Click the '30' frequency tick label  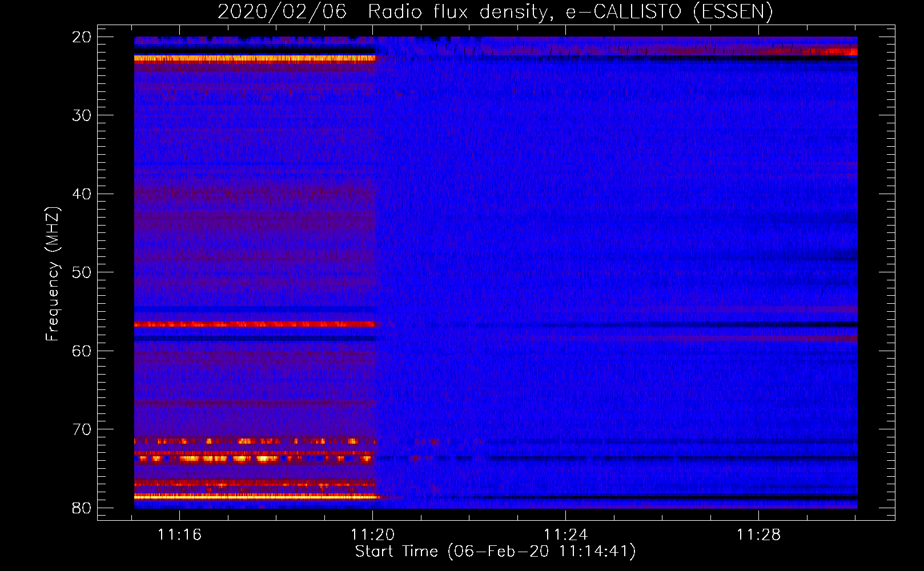pos(82,115)
